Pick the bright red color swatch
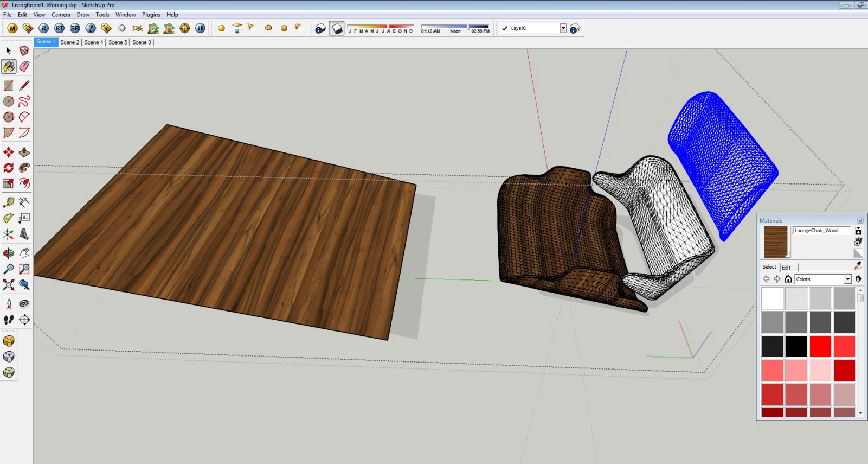Image resolution: width=868 pixels, height=464 pixels. pyautogui.click(x=820, y=346)
